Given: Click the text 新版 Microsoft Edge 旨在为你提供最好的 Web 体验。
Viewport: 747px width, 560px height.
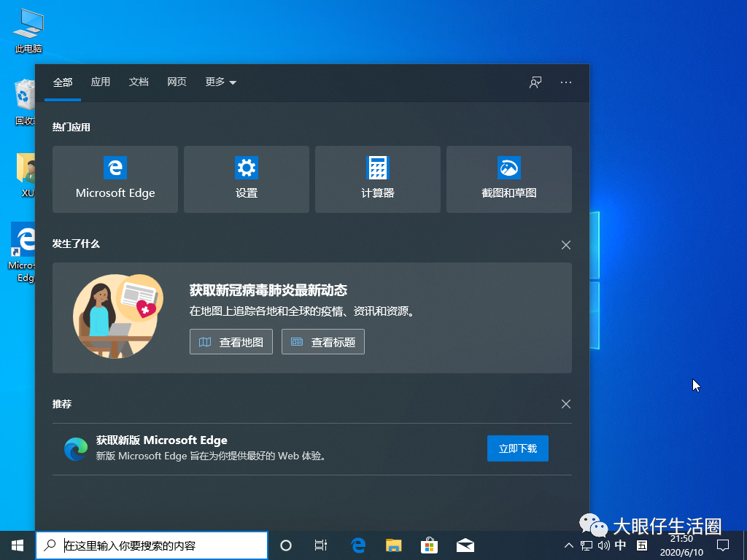Looking at the screenshot, I should (x=212, y=456).
